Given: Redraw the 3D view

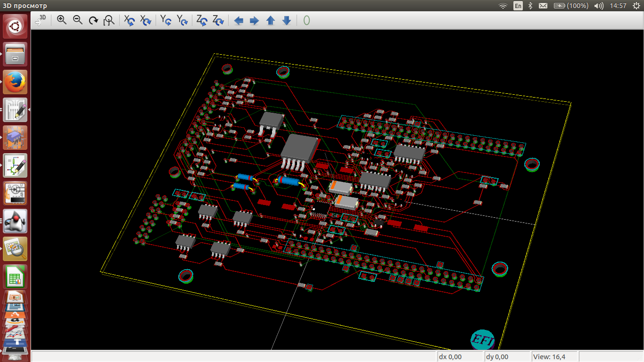Looking at the screenshot, I should [93, 20].
